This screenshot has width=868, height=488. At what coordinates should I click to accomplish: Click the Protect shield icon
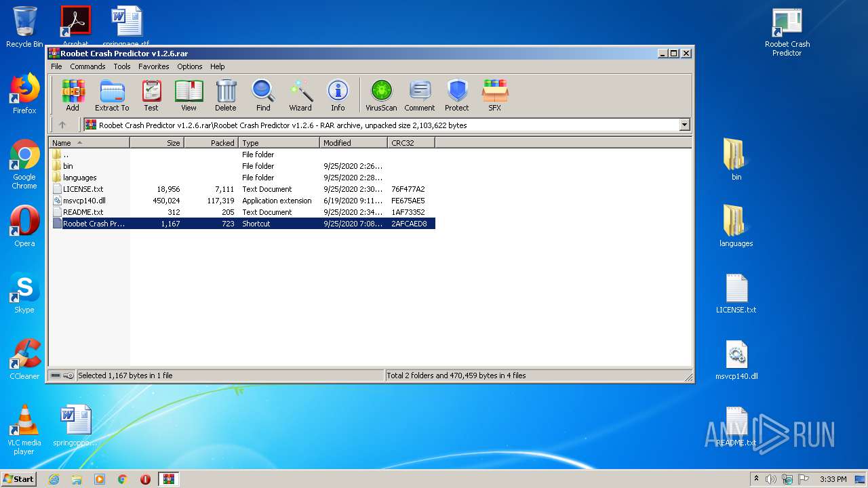click(457, 95)
